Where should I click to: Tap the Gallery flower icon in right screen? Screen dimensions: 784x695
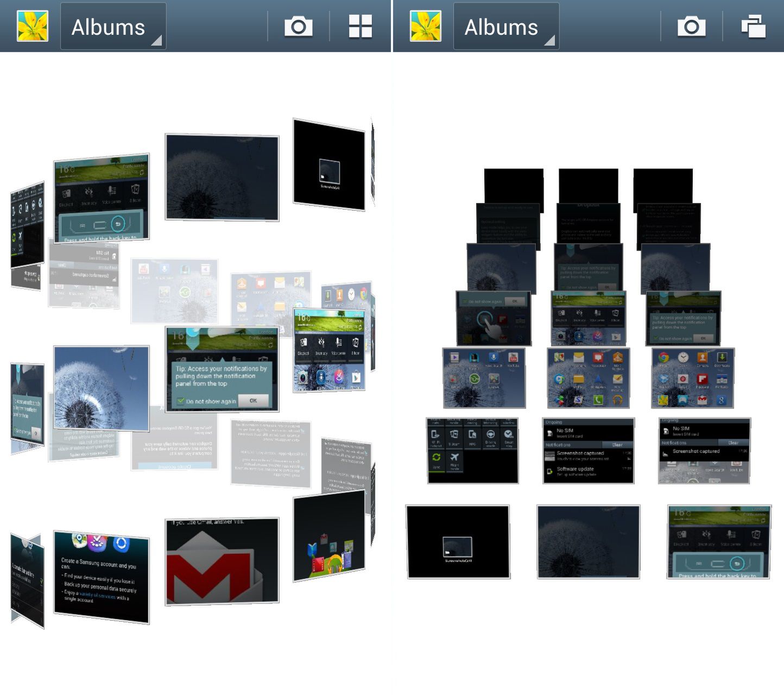(x=426, y=26)
